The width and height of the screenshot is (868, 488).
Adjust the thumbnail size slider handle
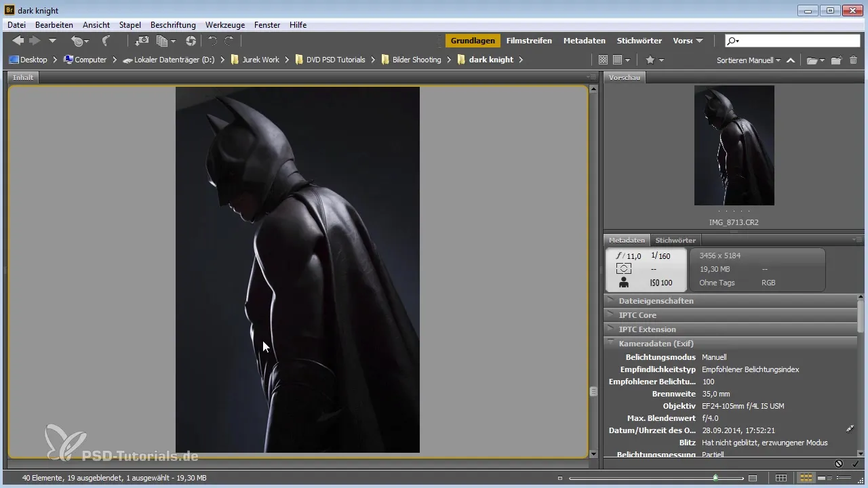(715, 478)
